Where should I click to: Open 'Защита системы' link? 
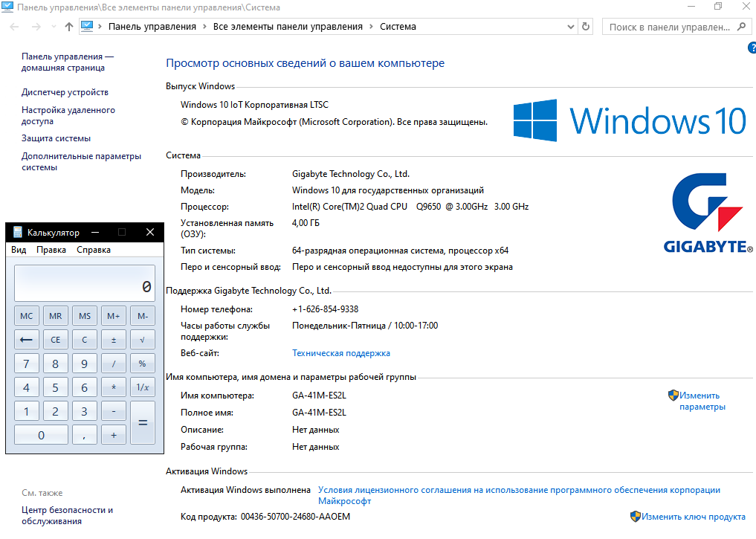(56, 138)
